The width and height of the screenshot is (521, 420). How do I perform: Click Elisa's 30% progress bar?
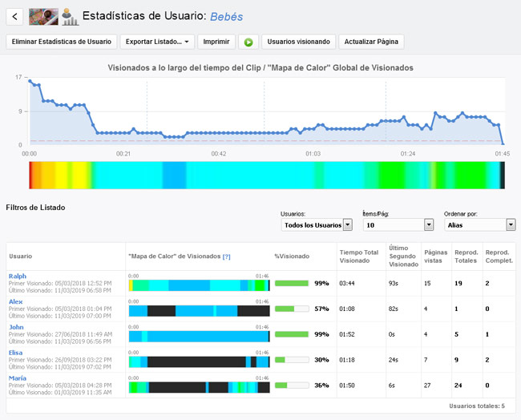[x=292, y=360]
